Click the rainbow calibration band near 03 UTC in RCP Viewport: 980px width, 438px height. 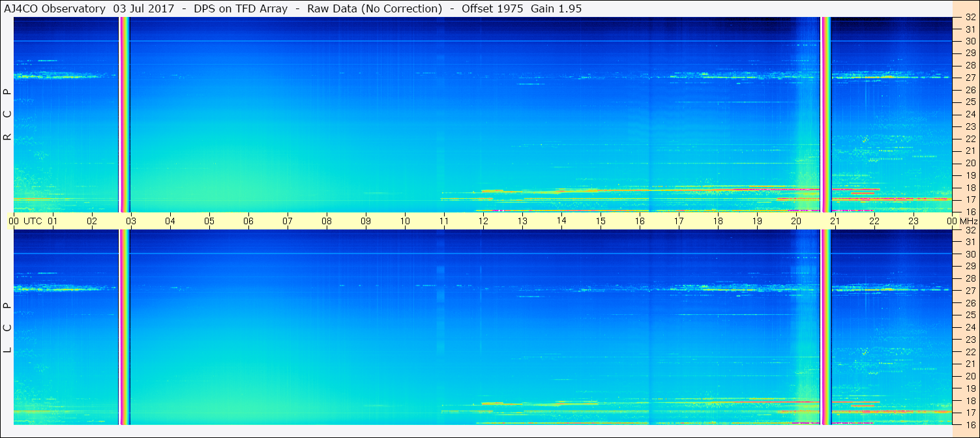124,114
